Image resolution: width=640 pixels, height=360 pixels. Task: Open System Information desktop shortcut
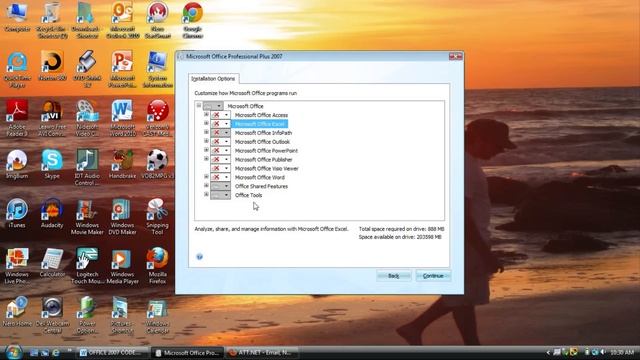click(x=158, y=69)
